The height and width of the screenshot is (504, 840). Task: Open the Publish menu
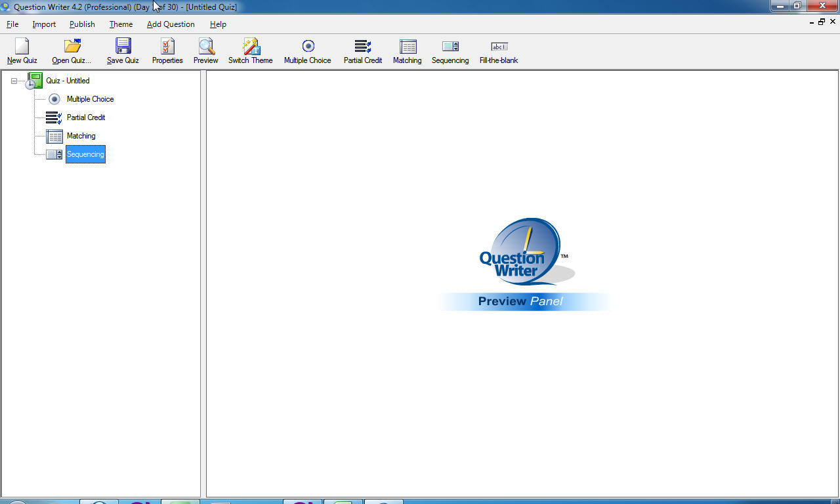[82, 24]
